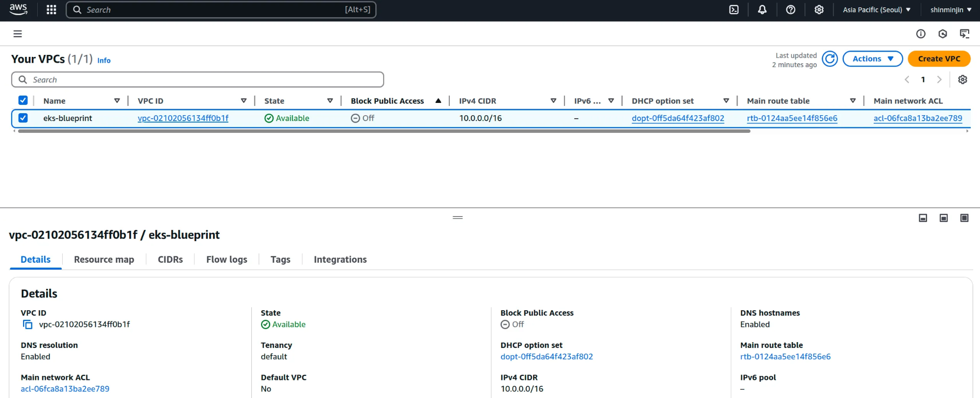
Task: Open the shinminjin account menu
Action: tap(951, 10)
